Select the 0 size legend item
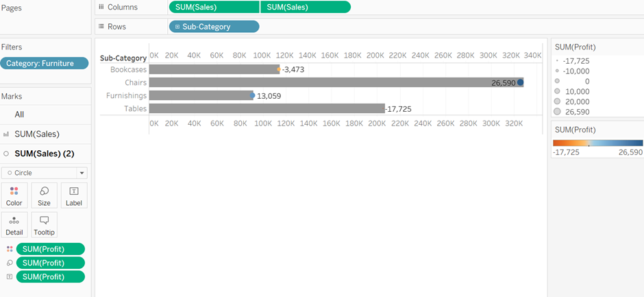644x297 pixels. (571, 81)
